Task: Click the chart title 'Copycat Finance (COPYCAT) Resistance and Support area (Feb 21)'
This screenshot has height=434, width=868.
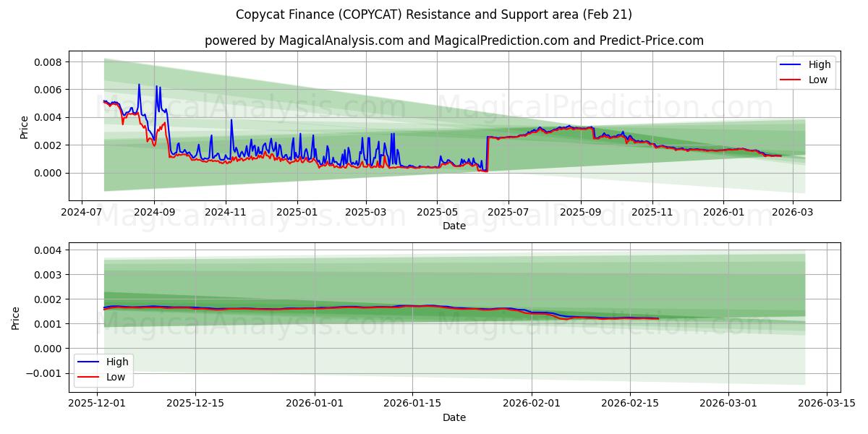Action: pyautogui.click(x=434, y=14)
